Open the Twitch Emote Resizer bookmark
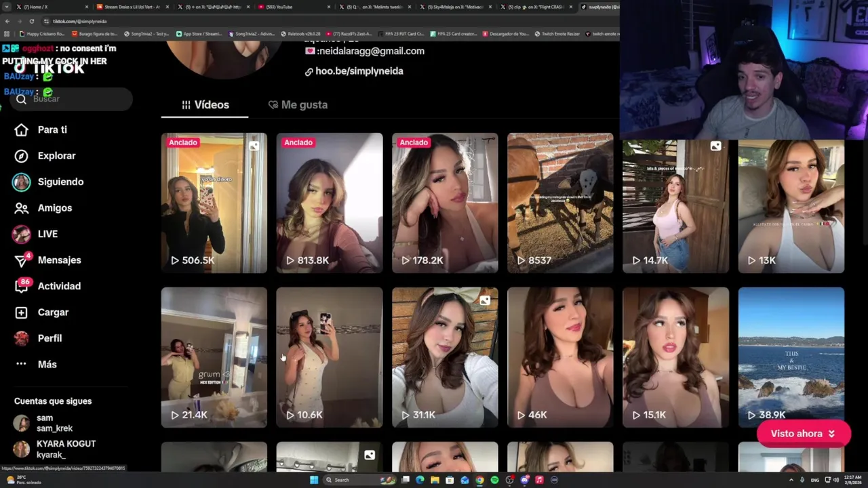Image resolution: width=868 pixels, height=488 pixels. [x=557, y=34]
